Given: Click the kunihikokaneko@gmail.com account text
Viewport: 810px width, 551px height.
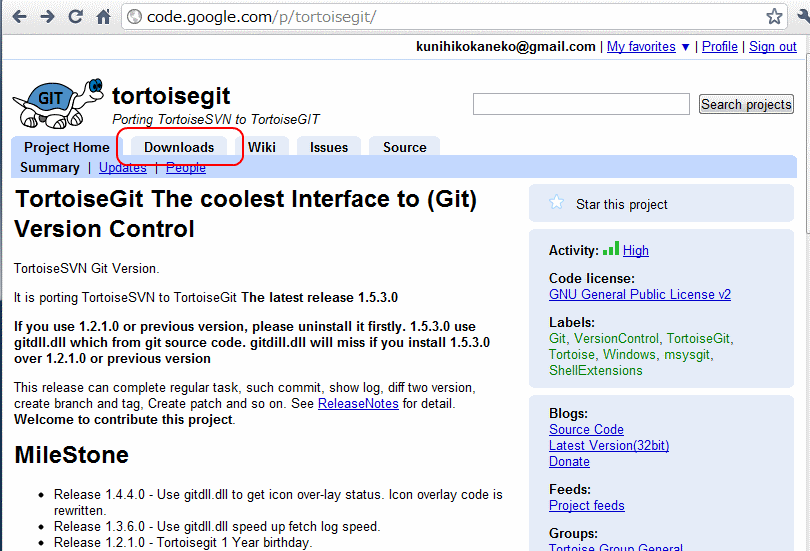Looking at the screenshot, I should pyautogui.click(x=506, y=46).
